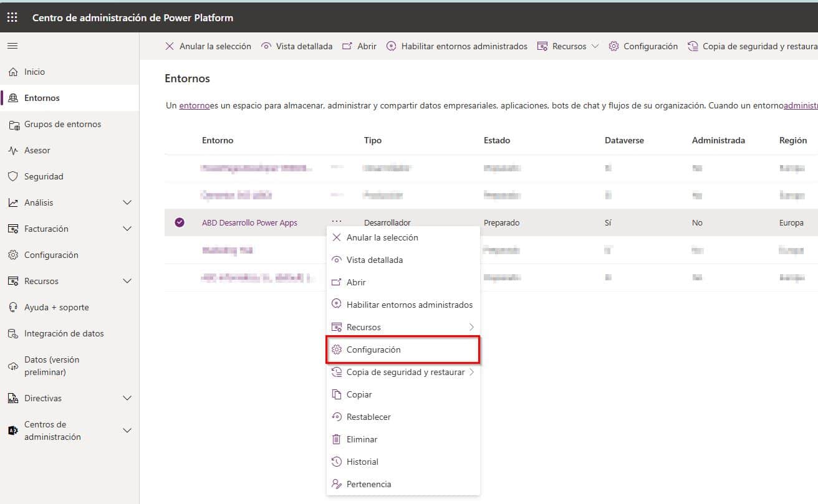Open the app launcher waffle icon
Image resolution: width=818 pixels, height=504 pixels.
click(12, 17)
